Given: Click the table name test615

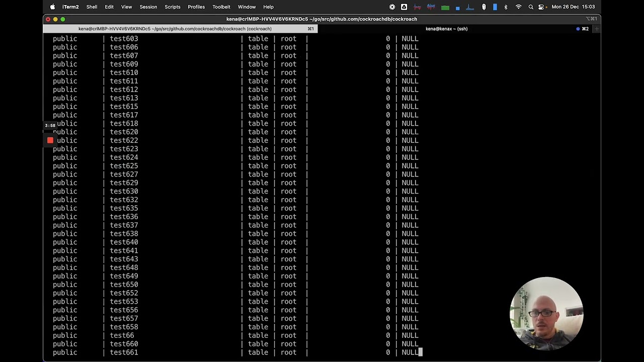Looking at the screenshot, I should tap(124, 107).
